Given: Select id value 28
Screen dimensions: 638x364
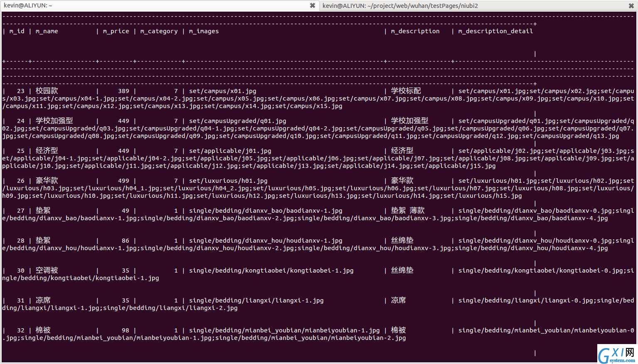Looking at the screenshot, I should pos(21,241).
